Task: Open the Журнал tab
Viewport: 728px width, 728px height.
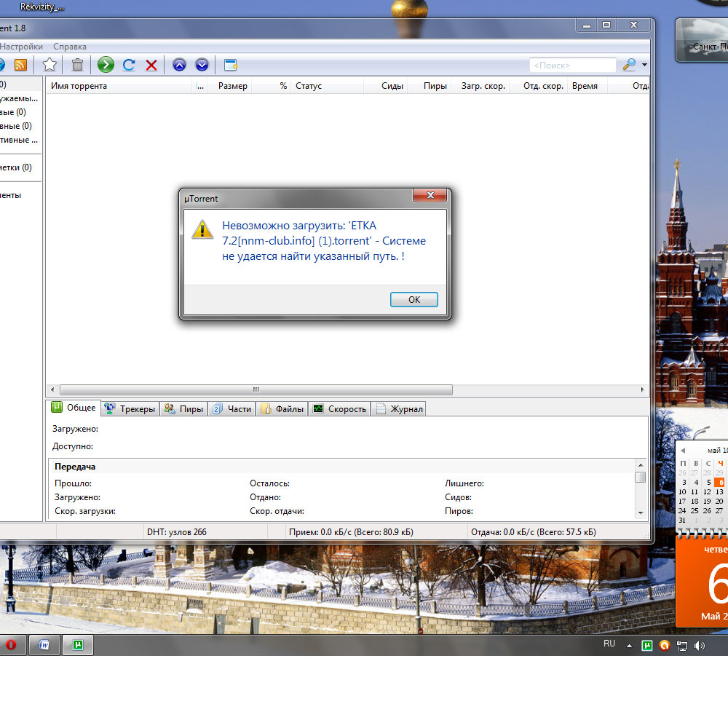Action: click(399, 409)
